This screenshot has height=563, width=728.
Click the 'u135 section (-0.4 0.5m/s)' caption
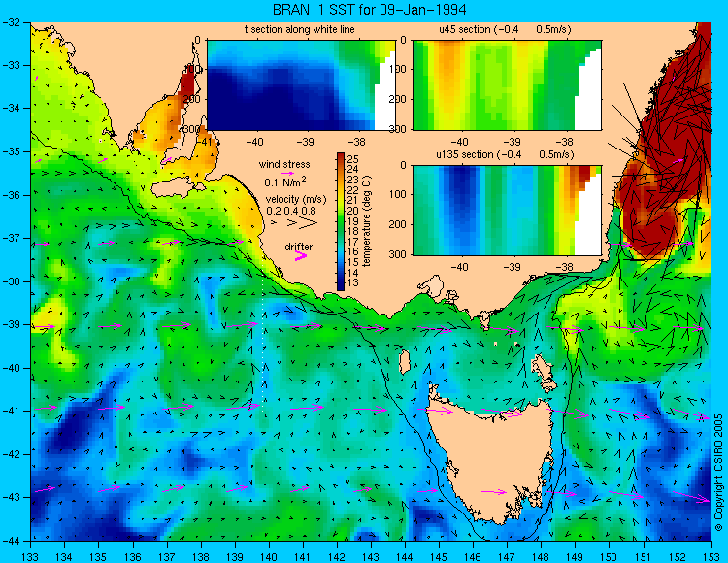pyautogui.click(x=505, y=154)
